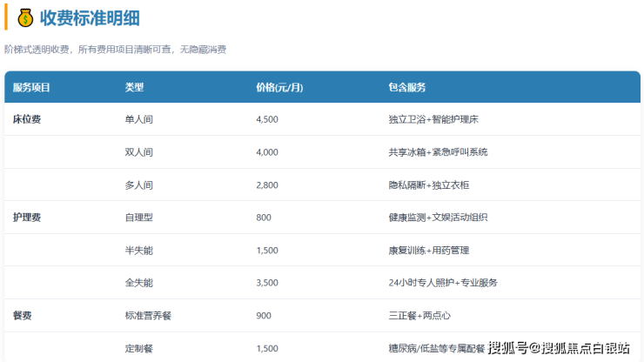Select the 多人间 row type cell
Image resolution: width=644 pixels, height=362 pixels.
139,184
